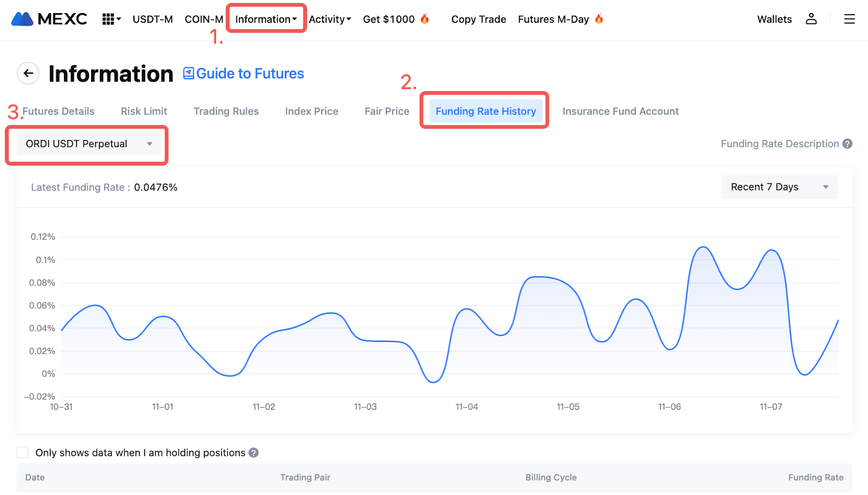This screenshot has width=868, height=495.
Task: Click the fire icon next to Get $1000
Action: click(425, 19)
